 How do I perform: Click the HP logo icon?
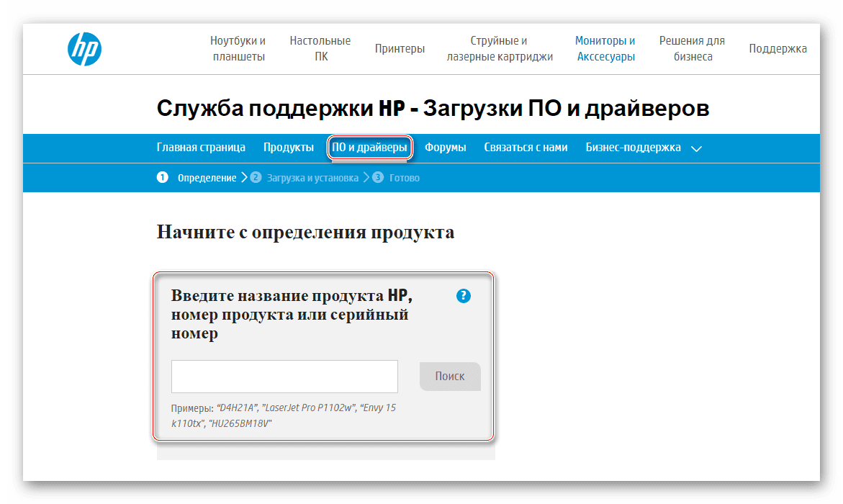(x=84, y=49)
